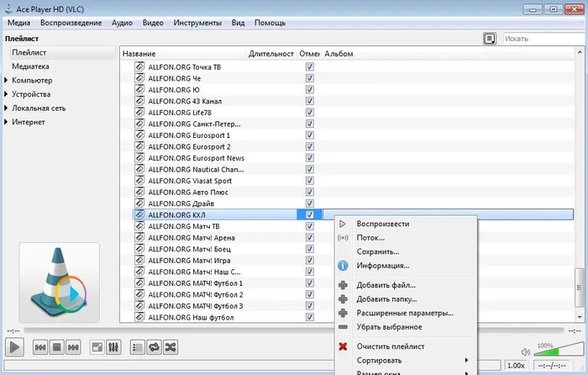The height and width of the screenshot is (375, 588).
Task: Click the Ace Player cone album art
Action: (60, 283)
